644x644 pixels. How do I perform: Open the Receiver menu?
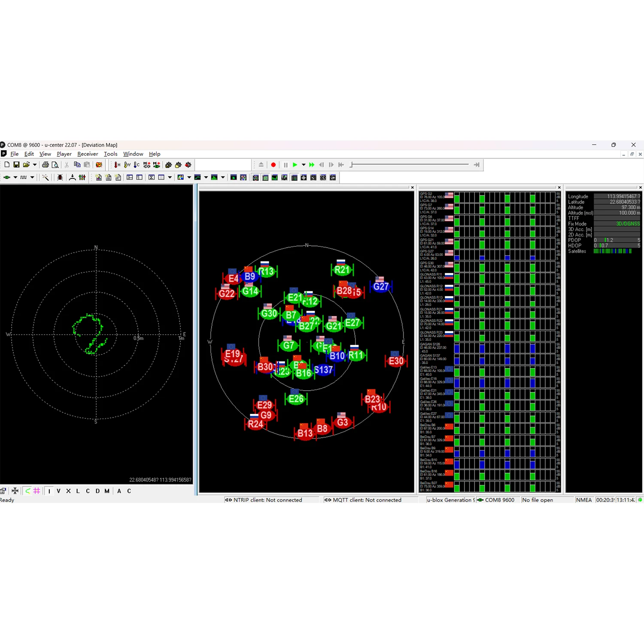coord(88,154)
